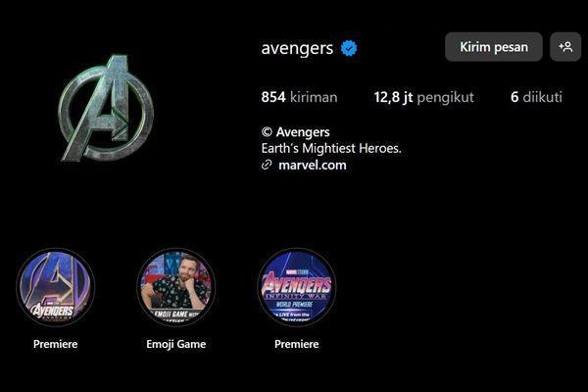The image size is (588, 392).
Task: Select Premiere label under the Endgame highlight
Action: (x=56, y=344)
